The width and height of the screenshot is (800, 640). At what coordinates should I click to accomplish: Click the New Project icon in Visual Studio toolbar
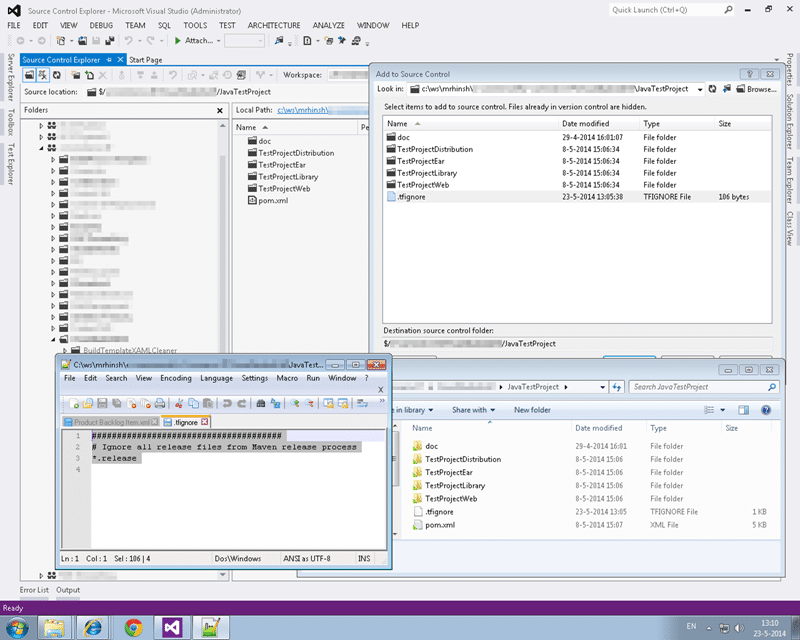pyautogui.click(x=61, y=40)
